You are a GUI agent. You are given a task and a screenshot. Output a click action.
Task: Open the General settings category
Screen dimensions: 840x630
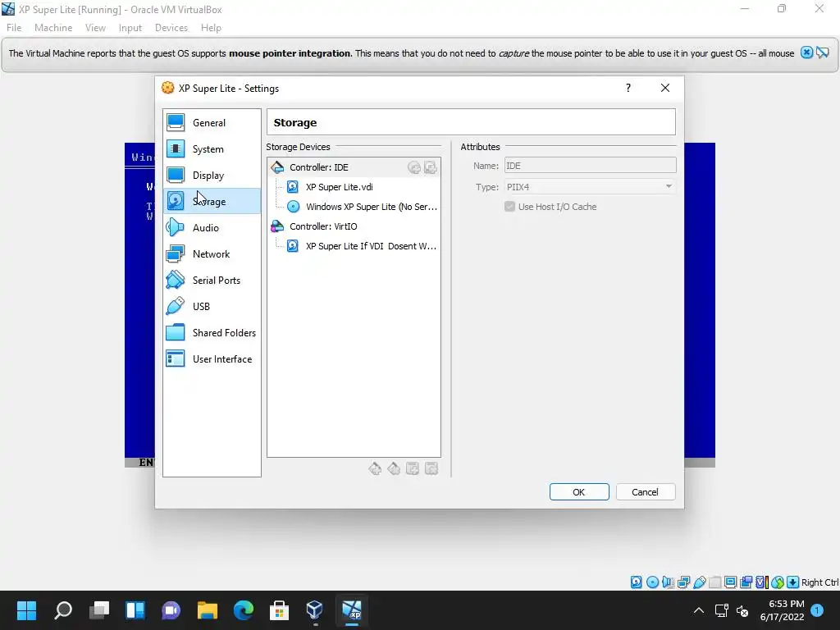coord(212,123)
